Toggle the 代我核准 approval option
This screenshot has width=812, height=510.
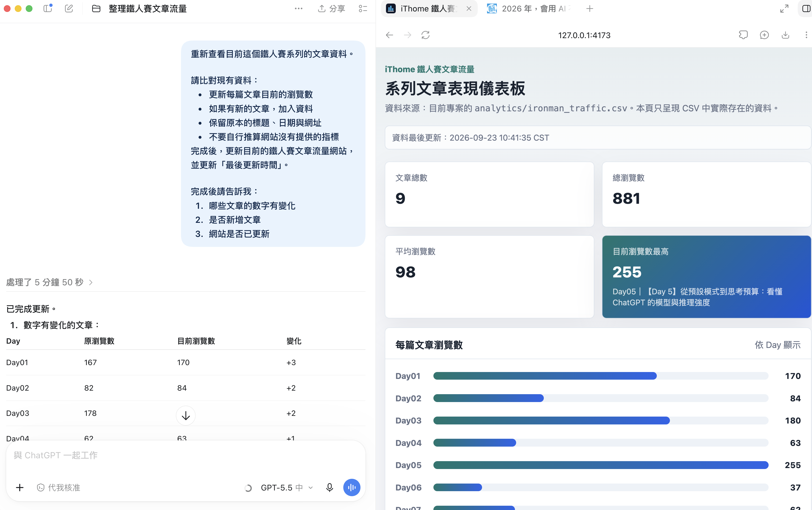[x=58, y=487]
